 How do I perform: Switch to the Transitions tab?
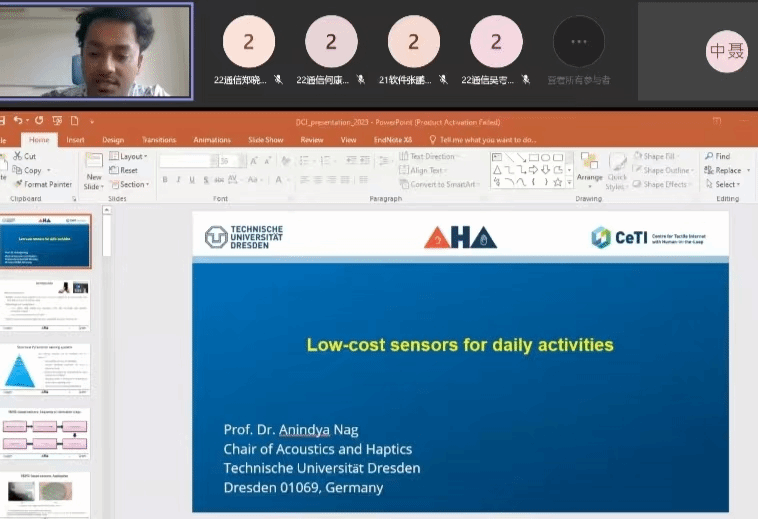(159, 140)
